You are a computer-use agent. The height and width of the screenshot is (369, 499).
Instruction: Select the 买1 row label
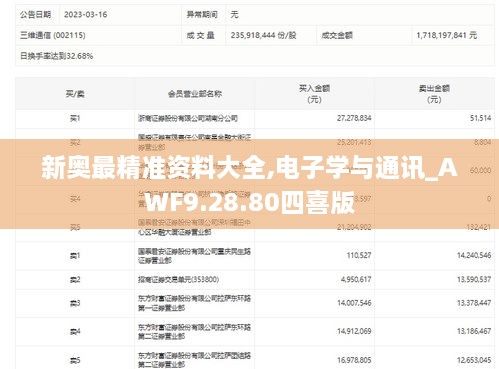point(75,118)
